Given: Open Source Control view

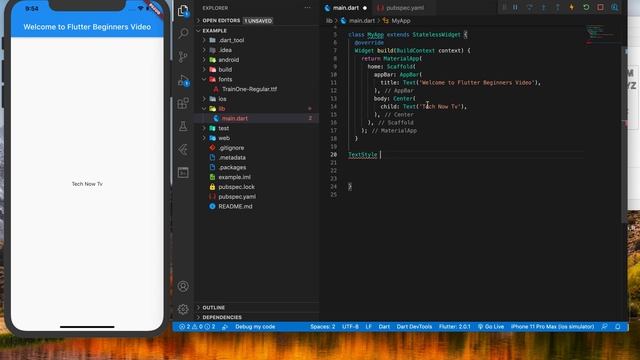Looking at the screenshot, I should (x=183, y=56).
